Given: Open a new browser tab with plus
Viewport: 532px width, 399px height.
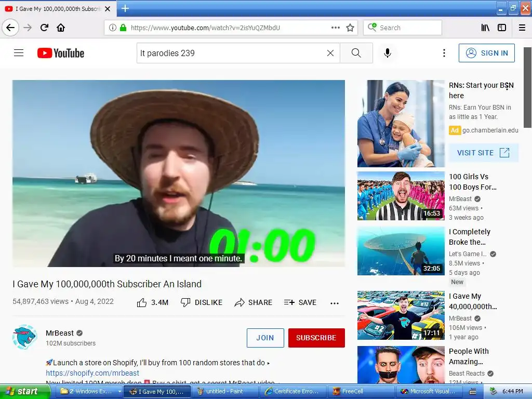Looking at the screenshot, I should [x=125, y=8].
